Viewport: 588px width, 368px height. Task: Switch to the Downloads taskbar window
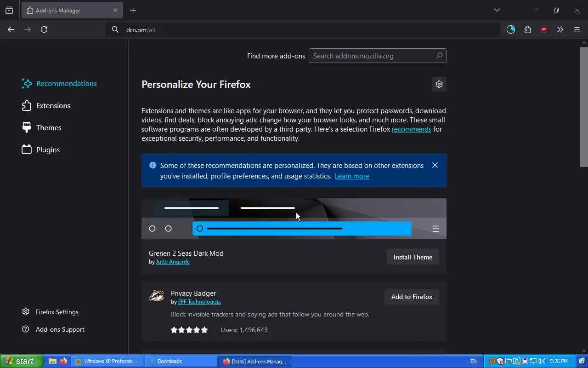[181, 361]
